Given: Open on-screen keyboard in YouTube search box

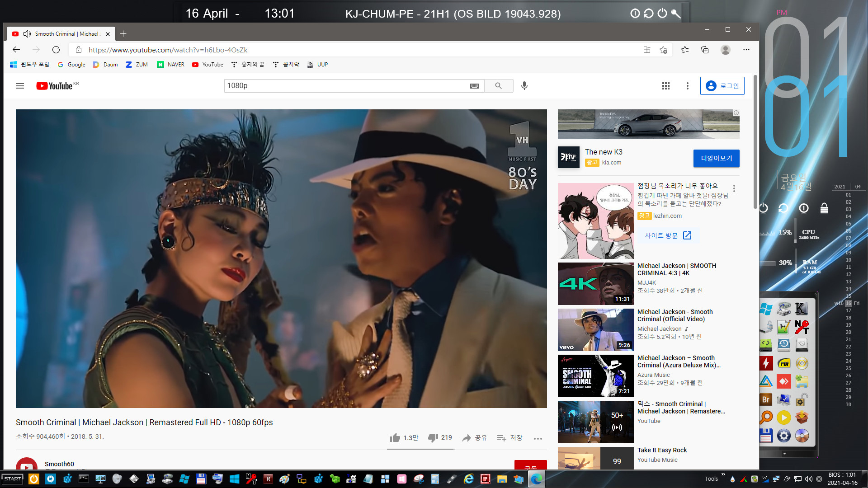Looking at the screenshot, I should 474,86.
